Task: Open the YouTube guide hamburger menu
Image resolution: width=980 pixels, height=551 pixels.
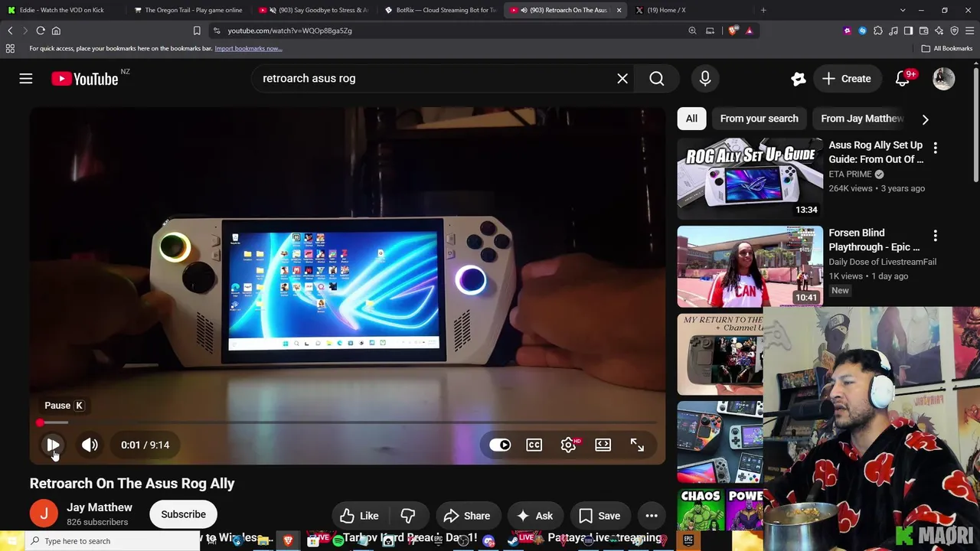Action: 26,78
